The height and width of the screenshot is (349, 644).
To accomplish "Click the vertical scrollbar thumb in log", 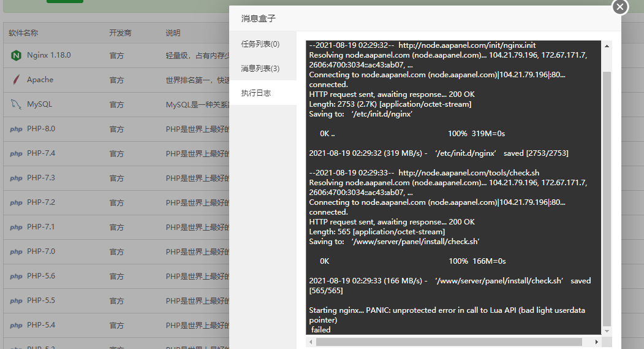I will [x=607, y=199].
